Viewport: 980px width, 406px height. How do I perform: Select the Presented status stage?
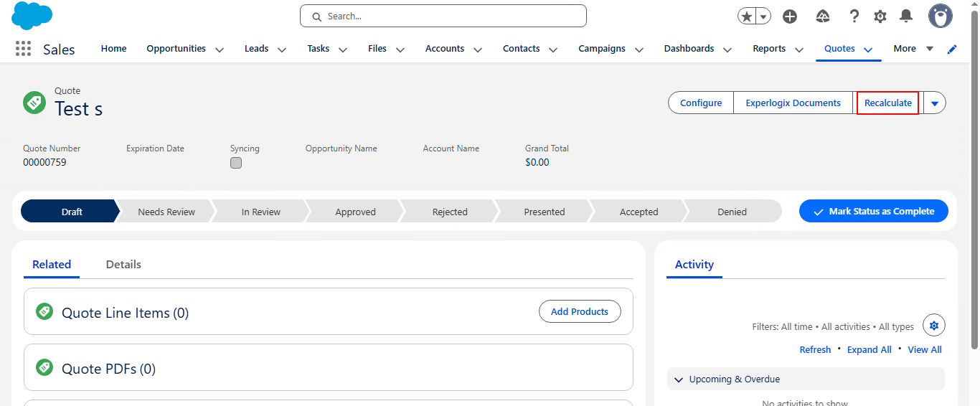(x=545, y=212)
